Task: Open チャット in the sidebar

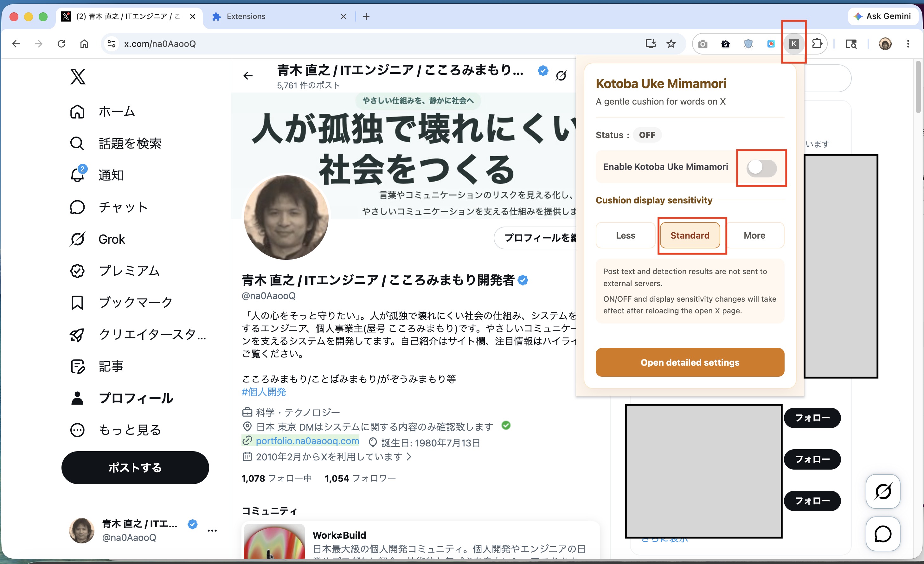Action: click(x=109, y=207)
